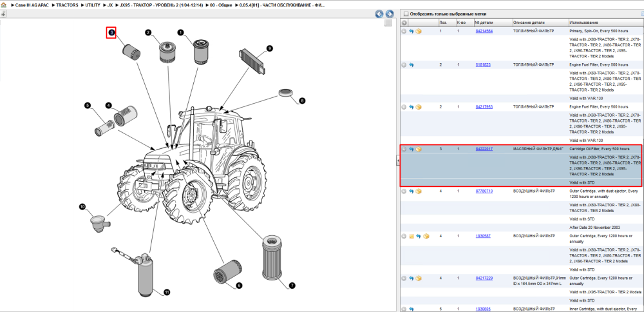Click the blue arrow icon for part 87780710
The image size is (644, 312).
[x=411, y=191]
